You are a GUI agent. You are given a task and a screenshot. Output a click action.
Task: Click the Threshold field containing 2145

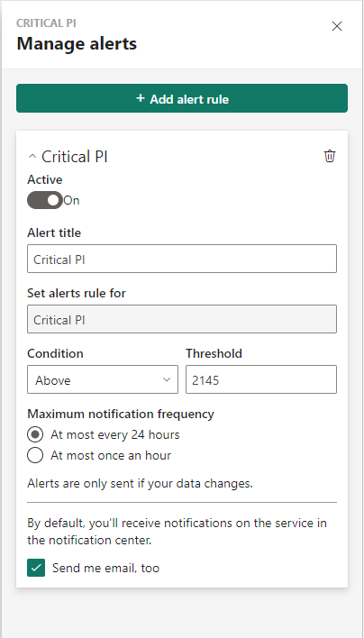tap(261, 379)
